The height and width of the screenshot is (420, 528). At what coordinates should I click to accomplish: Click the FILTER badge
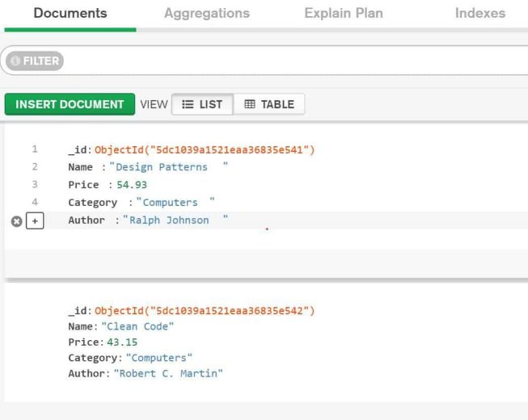pos(35,61)
